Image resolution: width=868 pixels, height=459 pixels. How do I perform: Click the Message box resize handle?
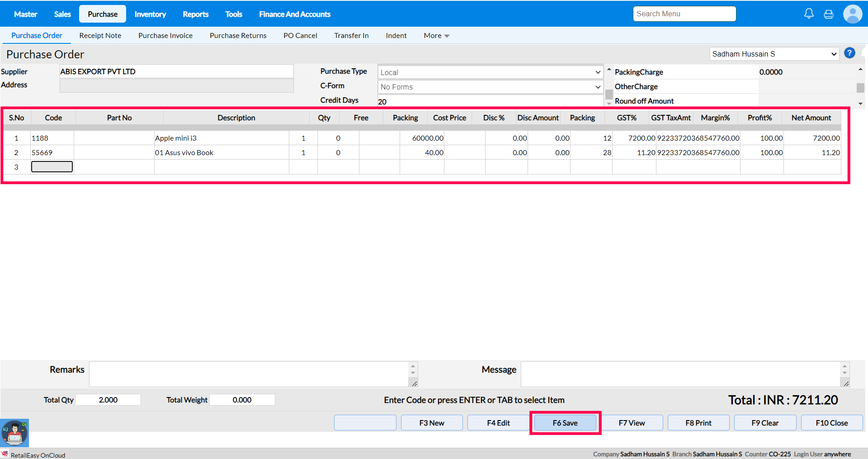pos(846,383)
